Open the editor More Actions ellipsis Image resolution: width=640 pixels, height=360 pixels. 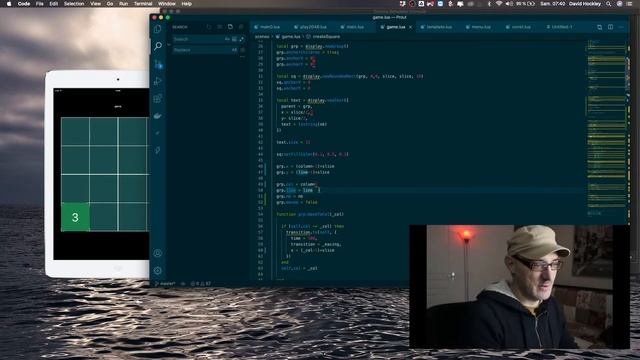point(621,27)
